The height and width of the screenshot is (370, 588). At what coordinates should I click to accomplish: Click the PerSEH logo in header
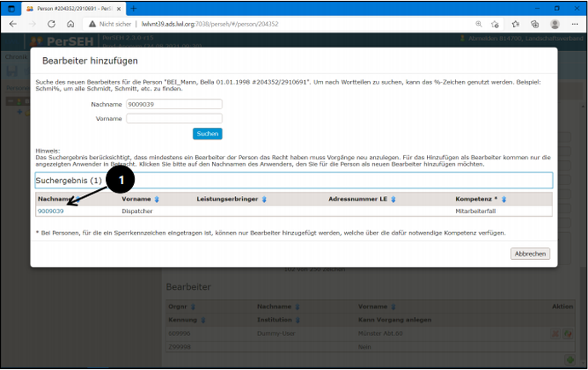62,41
